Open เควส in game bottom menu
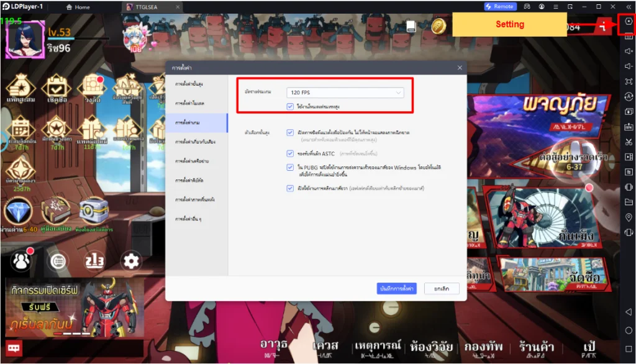Viewport: 636px width, 364px height. click(325, 348)
